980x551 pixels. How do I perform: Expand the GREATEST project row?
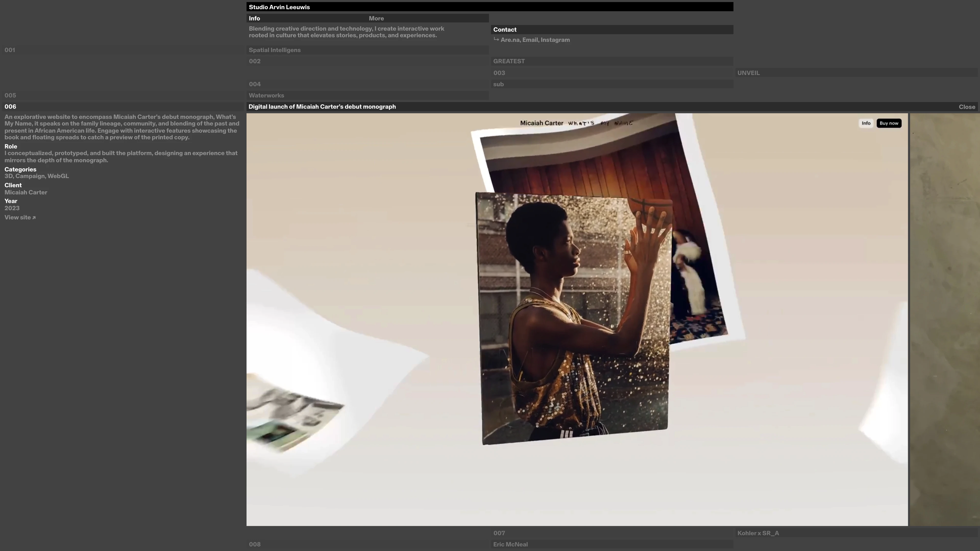point(509,61)
